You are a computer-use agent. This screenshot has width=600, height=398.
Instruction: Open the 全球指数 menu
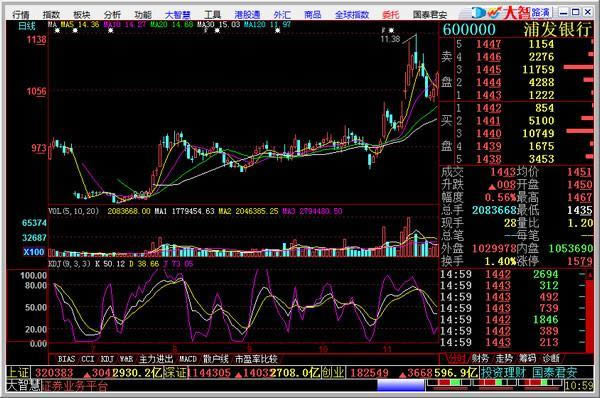352,15
